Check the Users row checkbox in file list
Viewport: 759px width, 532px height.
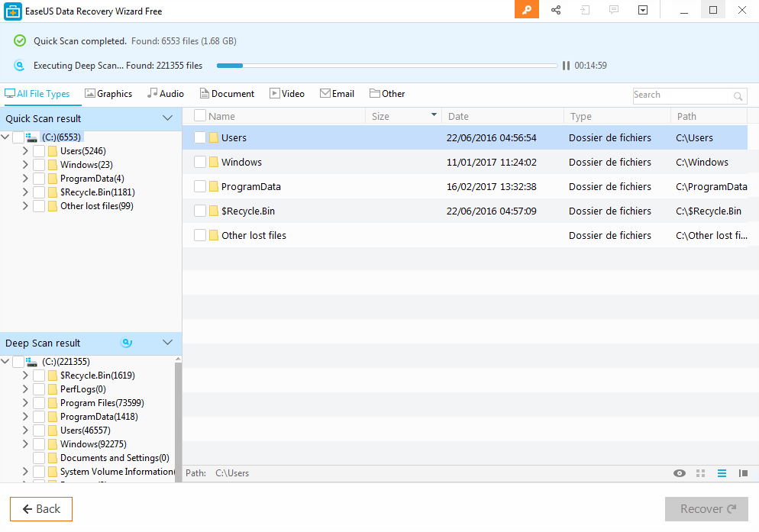(200, 137)
